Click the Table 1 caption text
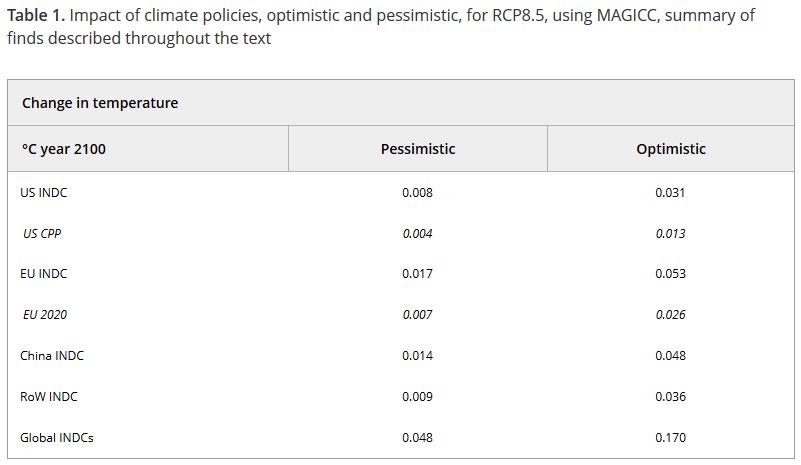This screenshot has width=801, height=465. (380, 27)
